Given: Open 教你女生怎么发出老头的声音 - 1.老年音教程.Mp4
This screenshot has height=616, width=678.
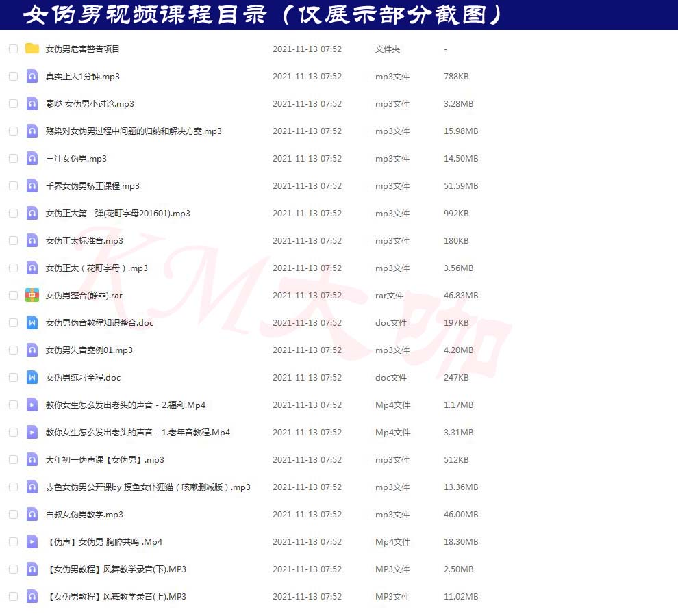Looking at the screenshot, I should click(x=138, y=432).
